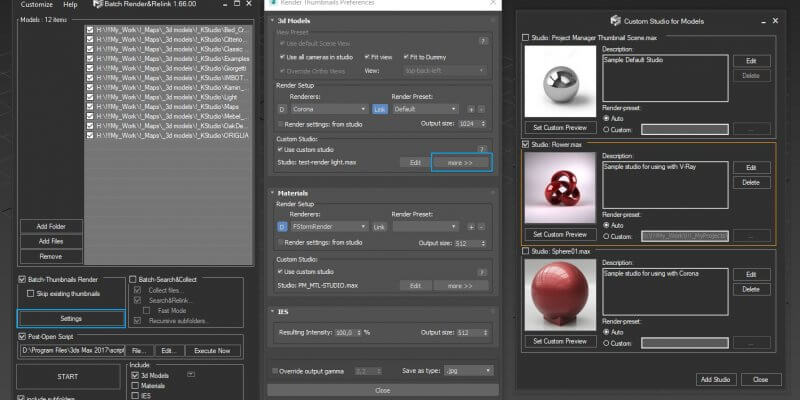Open the Corona renderers dropdown
Screen dimensions: 800x400
coord(329,109)
